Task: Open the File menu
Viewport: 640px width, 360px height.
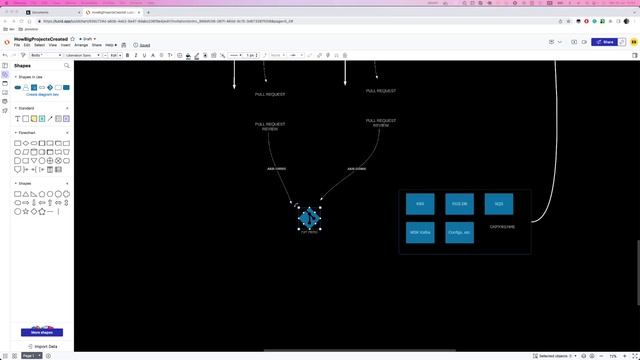Action: click(x=17, y=45)
